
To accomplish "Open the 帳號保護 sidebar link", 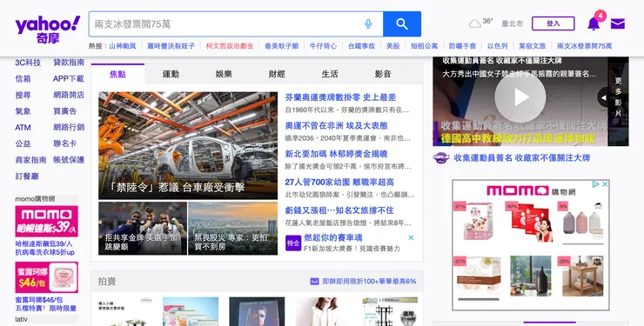I will tap(69, 160).
